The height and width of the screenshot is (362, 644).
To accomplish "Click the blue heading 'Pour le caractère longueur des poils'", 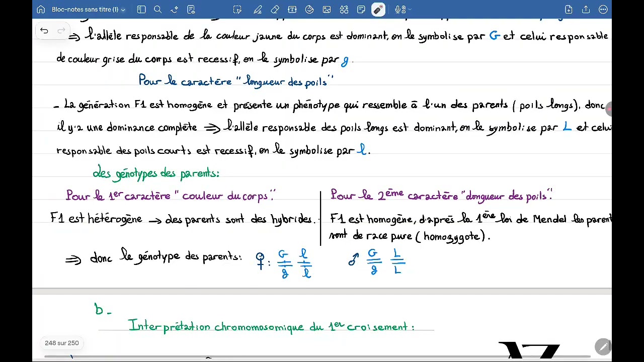I will coord(236,81).
